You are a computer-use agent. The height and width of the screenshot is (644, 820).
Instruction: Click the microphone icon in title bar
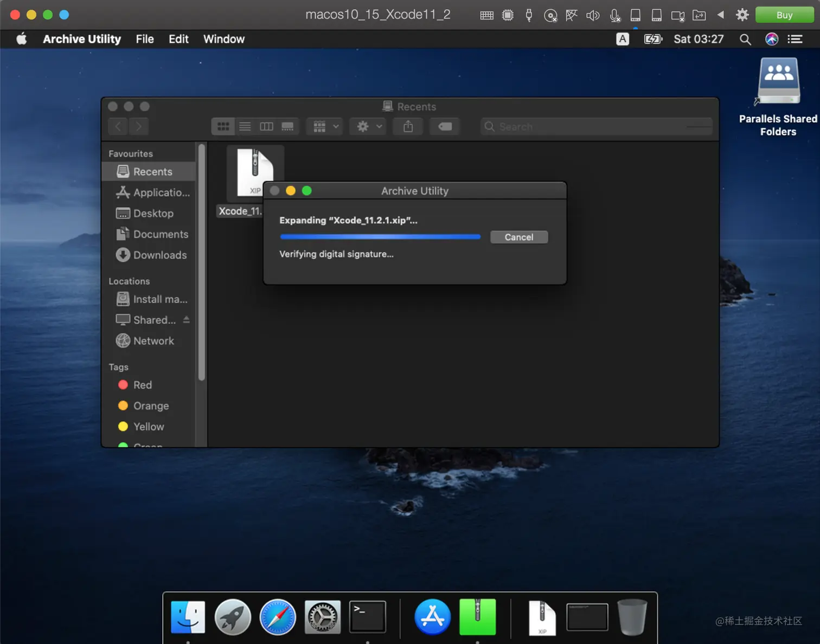click(614, 15)
